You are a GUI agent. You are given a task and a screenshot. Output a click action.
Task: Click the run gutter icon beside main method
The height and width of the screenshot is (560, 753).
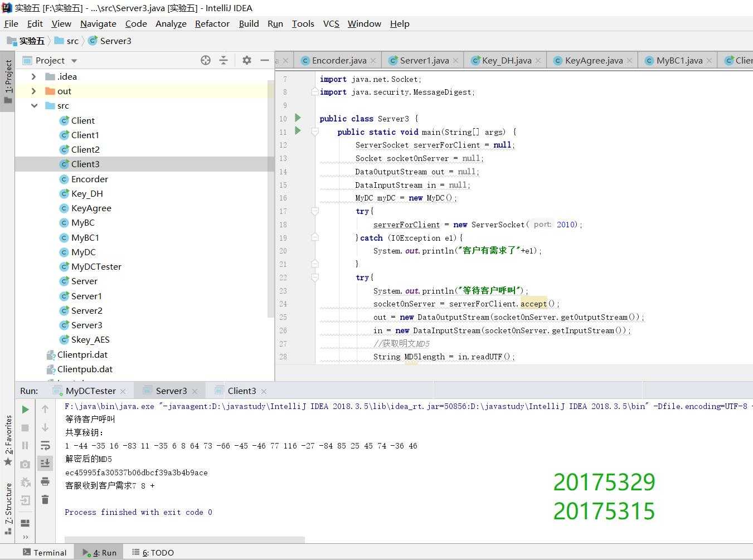pyautogui.click(x=298, y=131)
